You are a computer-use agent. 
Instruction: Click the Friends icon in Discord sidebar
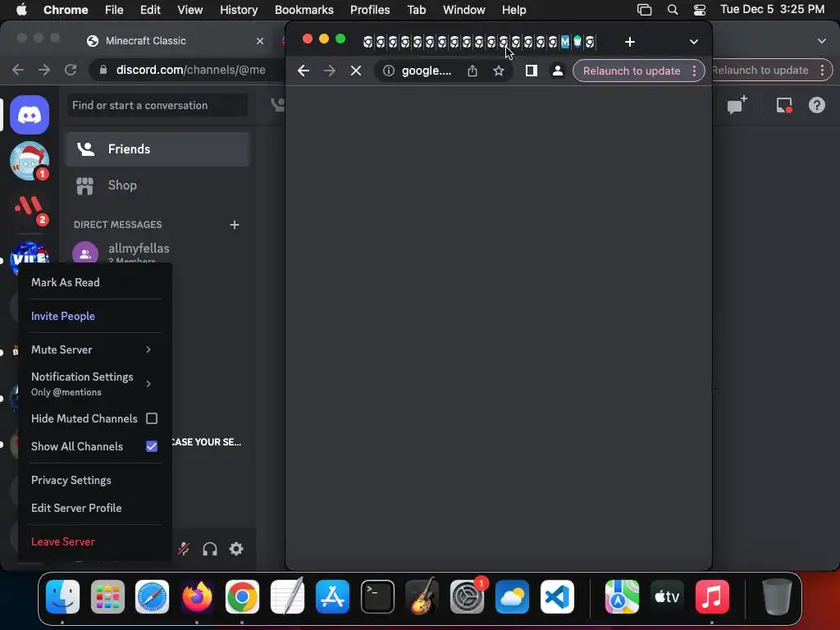pyautogui.click(x=85, y=149)
